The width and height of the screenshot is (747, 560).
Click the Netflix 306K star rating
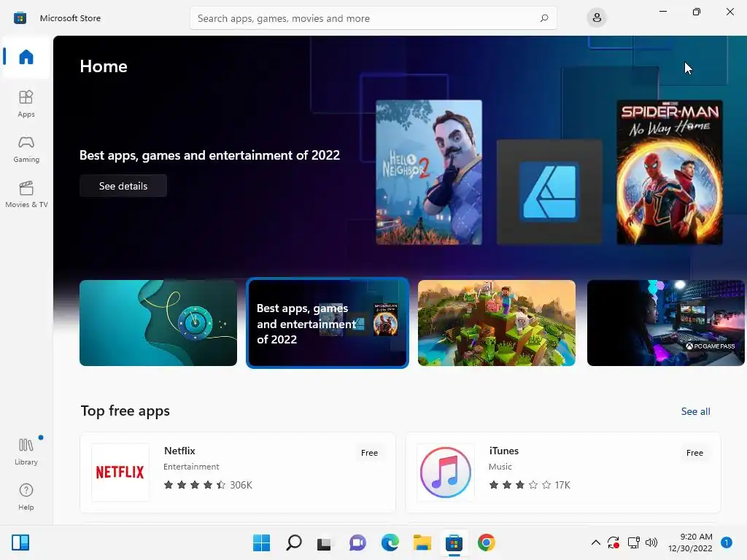(208, 485)
